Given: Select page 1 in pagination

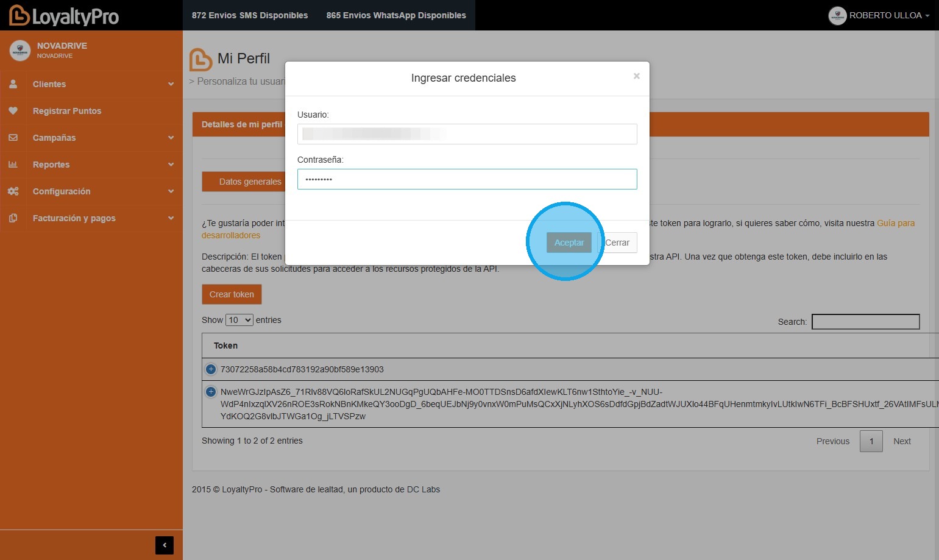Looking at the screenshot, I should tap(871, 441).
